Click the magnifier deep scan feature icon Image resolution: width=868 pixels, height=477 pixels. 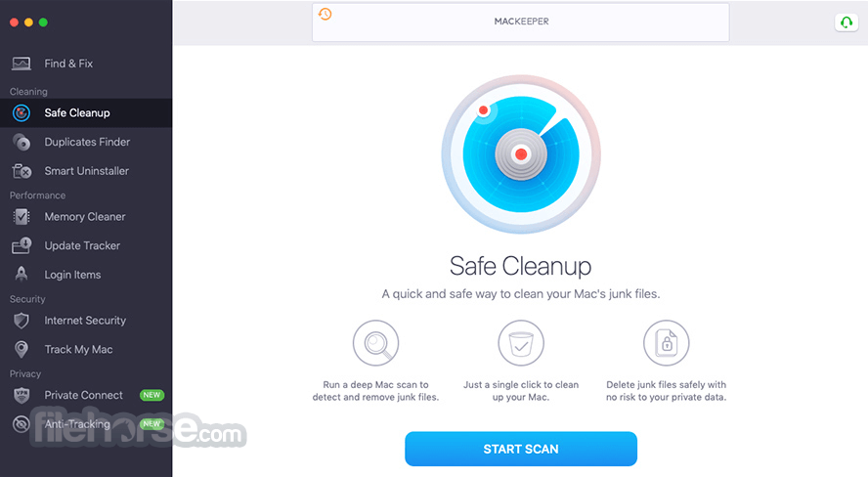pos(376,343)
